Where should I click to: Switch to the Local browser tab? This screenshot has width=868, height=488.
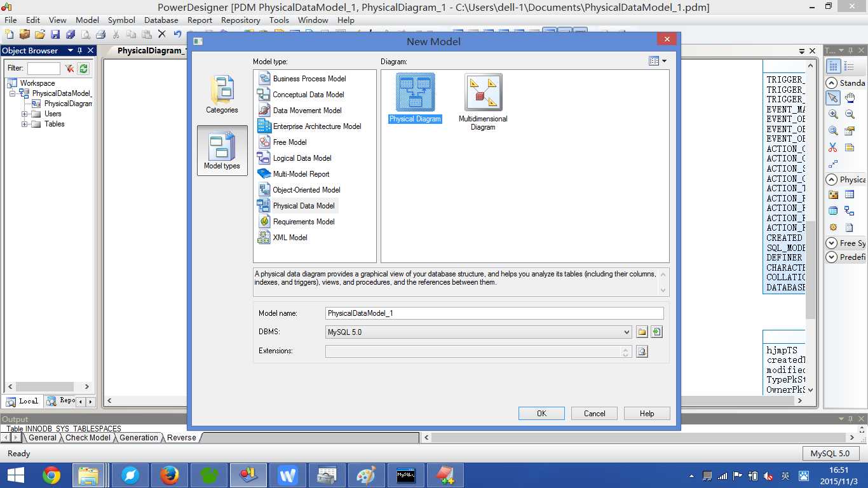pyautogui.click(x=22, y=401)
